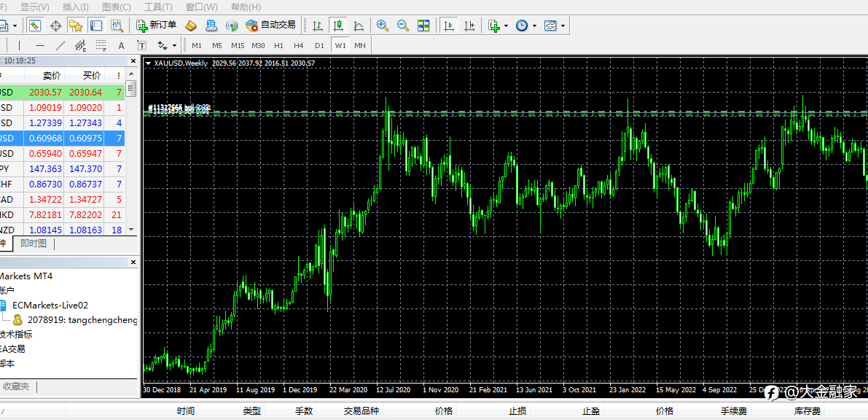Click the zoom in magnifier icon

click(382, 26)
